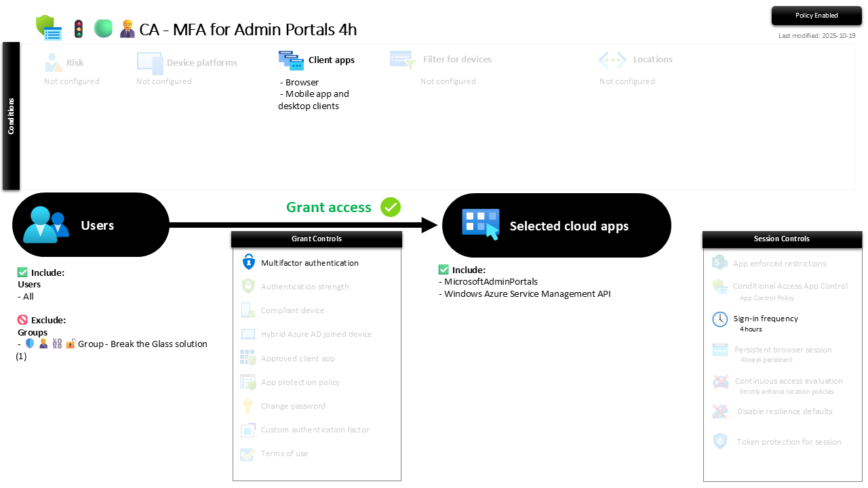
Task: Click the Client apps condition icon
Action: [291, 60]
